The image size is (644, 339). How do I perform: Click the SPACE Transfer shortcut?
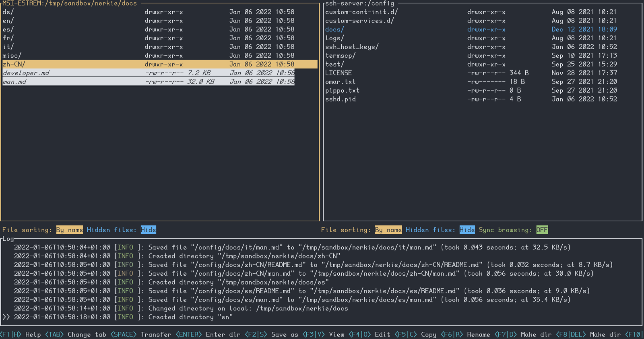tap(140, 335)
